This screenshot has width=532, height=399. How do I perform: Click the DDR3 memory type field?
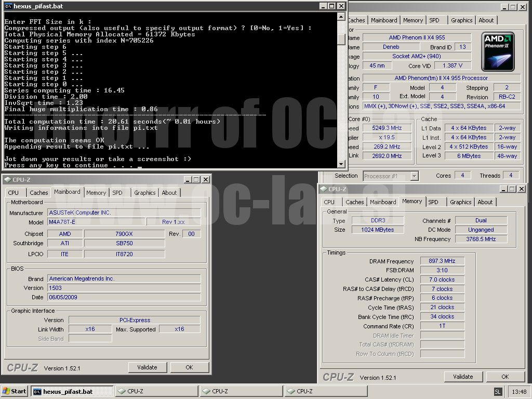[x=378, y=220]
